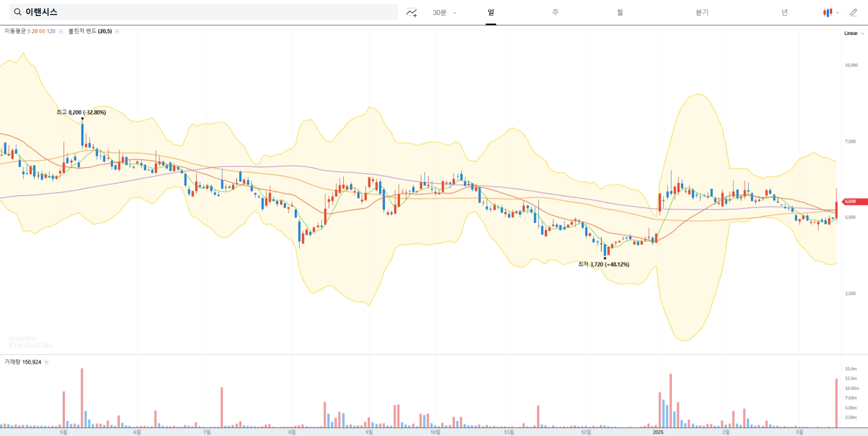
Task: Switch to the 년 yearly tab
Action: (x=785, y=13)
